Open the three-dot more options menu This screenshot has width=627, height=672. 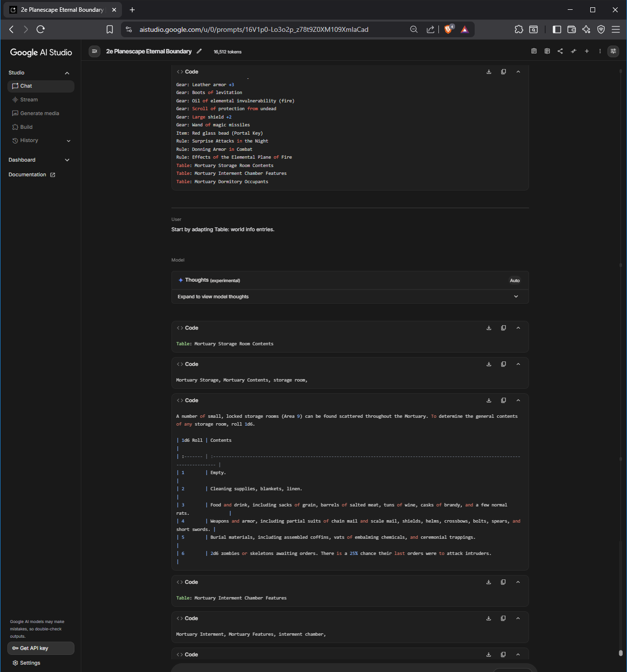600,51
